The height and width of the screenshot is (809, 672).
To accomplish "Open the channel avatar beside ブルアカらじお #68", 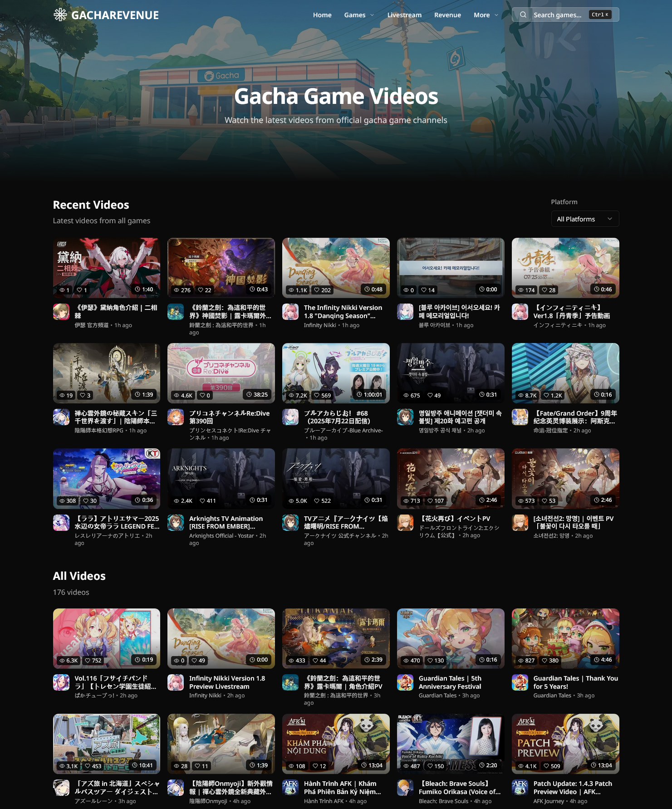I will 290,417.
